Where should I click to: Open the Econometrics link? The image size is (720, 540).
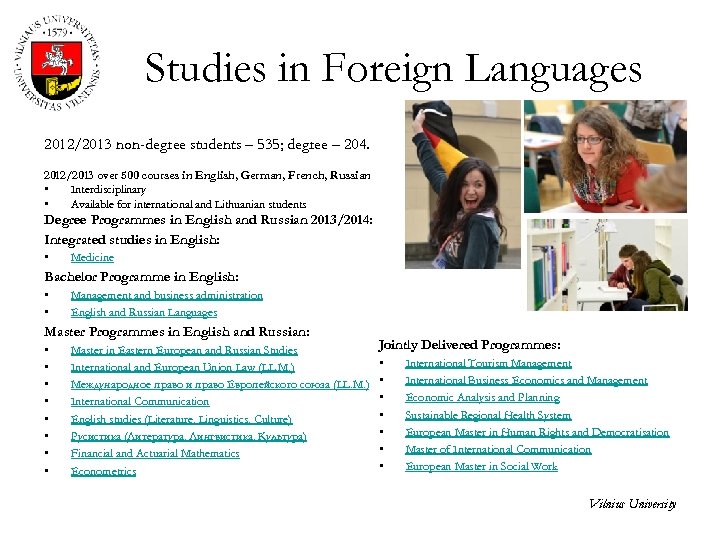click(103, 472)
